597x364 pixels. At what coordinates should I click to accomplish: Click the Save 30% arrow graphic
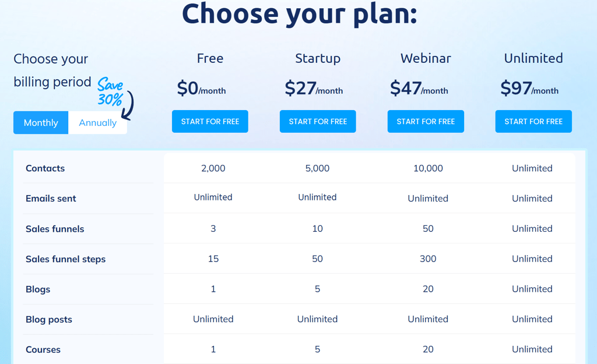(115, 98)
